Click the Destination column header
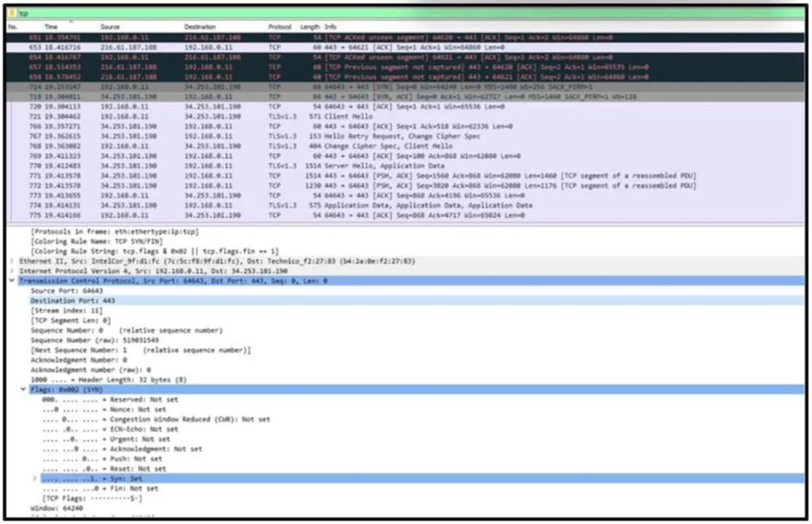This screenshot has width=812, height=524. pos(200,27)
